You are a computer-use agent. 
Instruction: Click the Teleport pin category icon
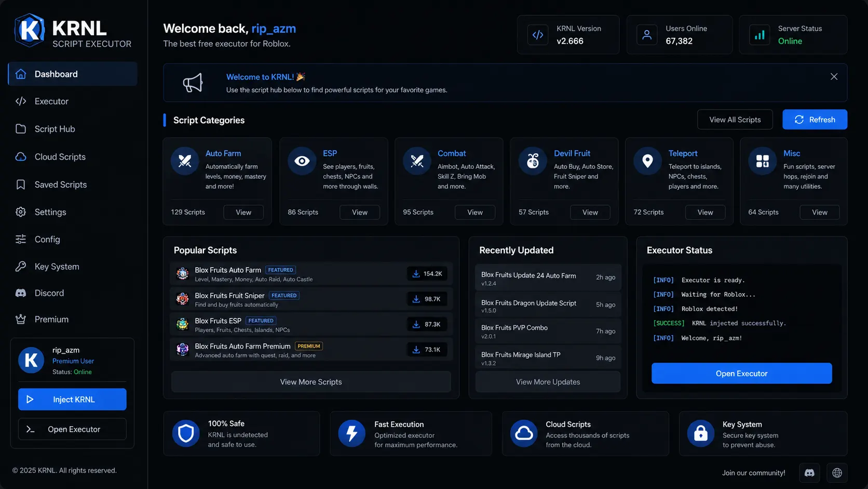point(647,161)
